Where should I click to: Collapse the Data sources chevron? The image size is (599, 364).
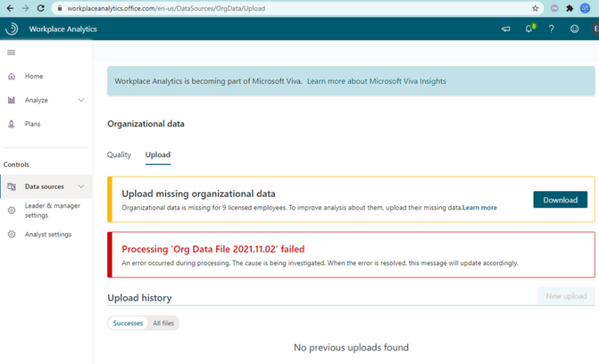click(81, 186)
